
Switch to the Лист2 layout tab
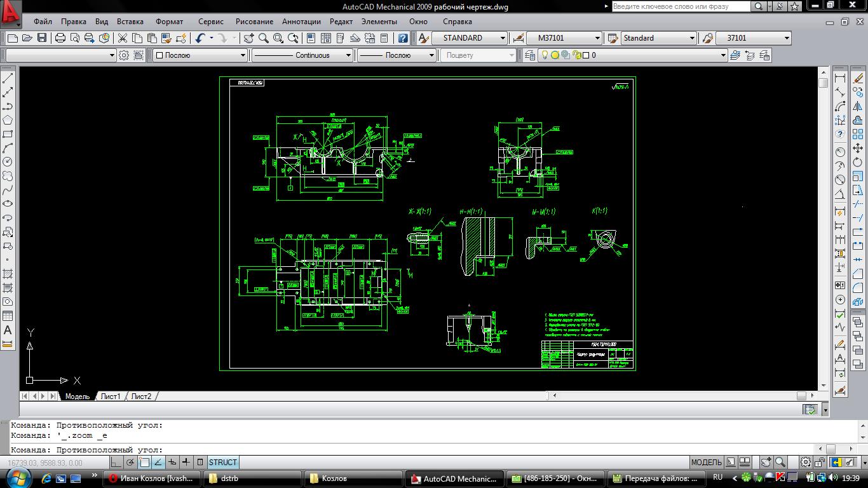click(141, 396)
